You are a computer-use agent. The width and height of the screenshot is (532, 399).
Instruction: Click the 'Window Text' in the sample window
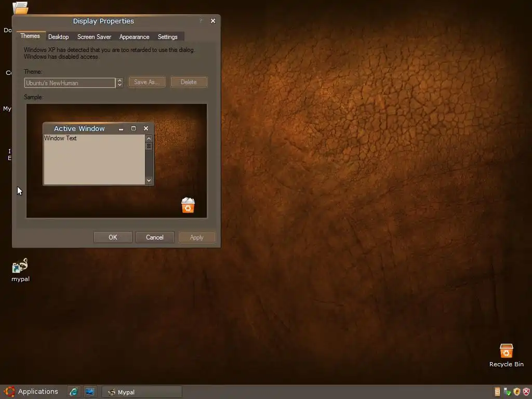(x=60, y=138)
